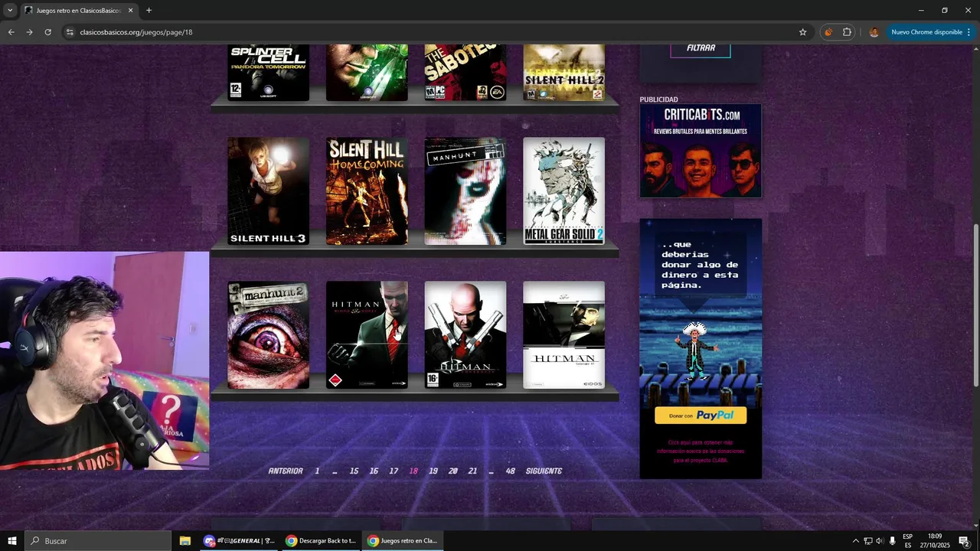
Task: Open the Windows Start menu
Action: click(x=12, y=541)
